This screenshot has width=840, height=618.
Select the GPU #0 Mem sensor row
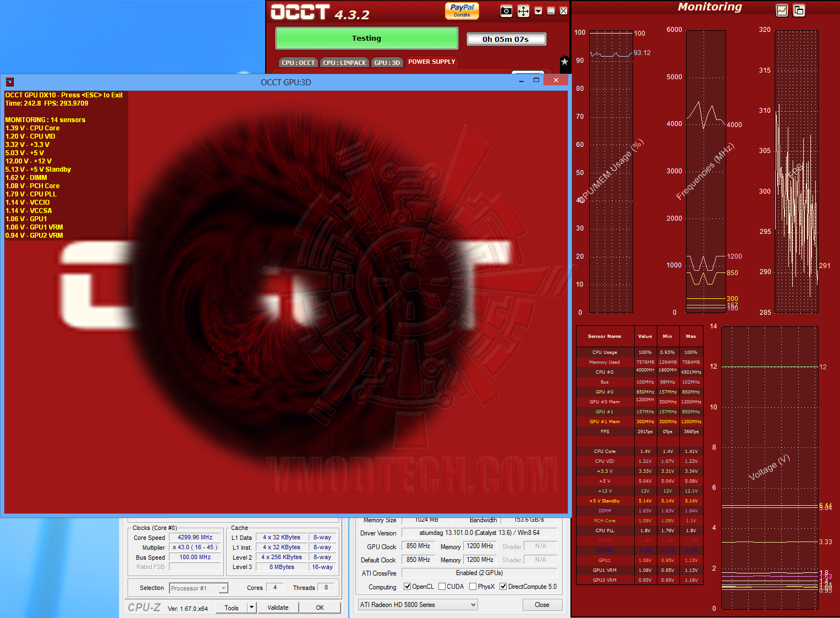(640, 402)
